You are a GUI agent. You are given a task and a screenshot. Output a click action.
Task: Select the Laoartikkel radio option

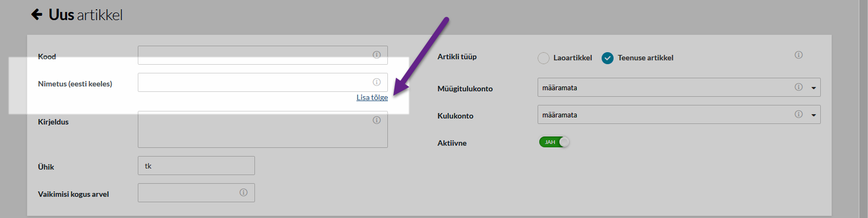544,58
